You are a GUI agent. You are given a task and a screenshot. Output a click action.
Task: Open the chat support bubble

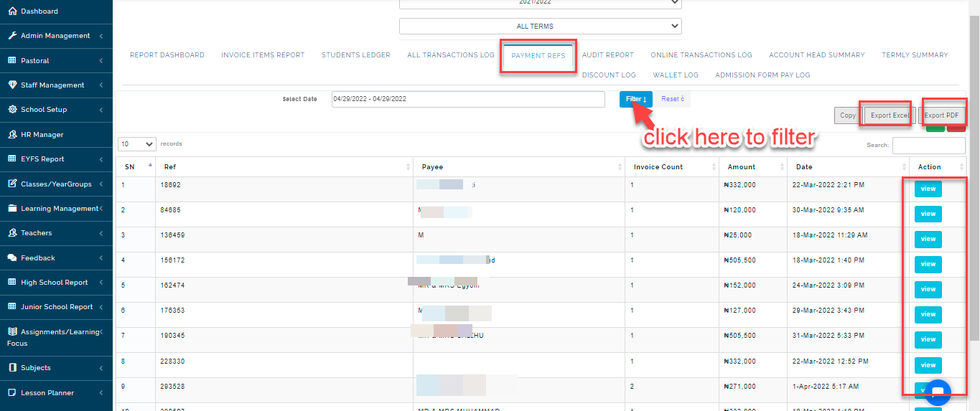(x=938, y=392)
